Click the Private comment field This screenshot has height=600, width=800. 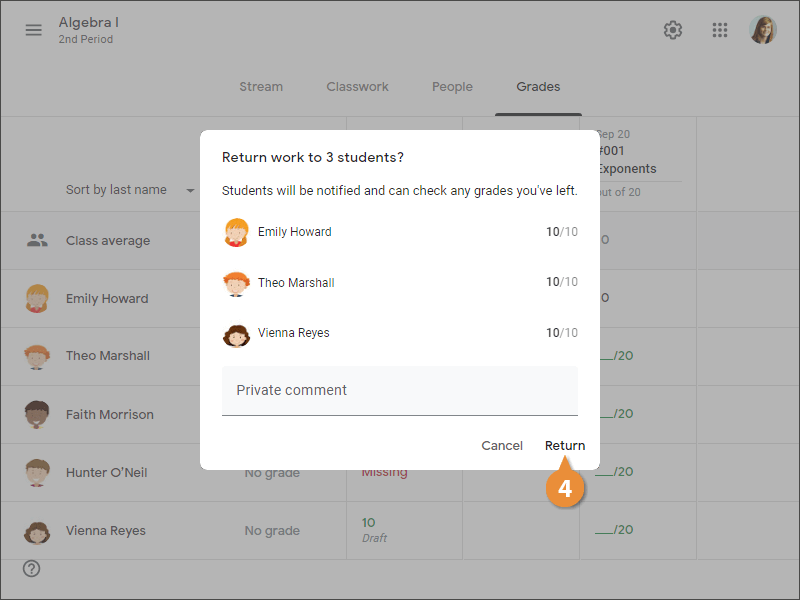pos(400,390)
